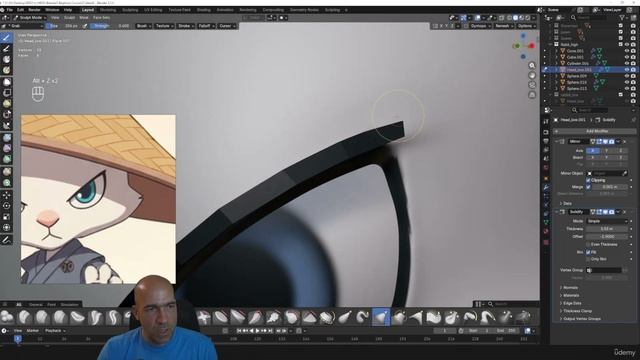Click the highlighted brush in the asset shelf
Screen dimensions: 640x360
381,317
